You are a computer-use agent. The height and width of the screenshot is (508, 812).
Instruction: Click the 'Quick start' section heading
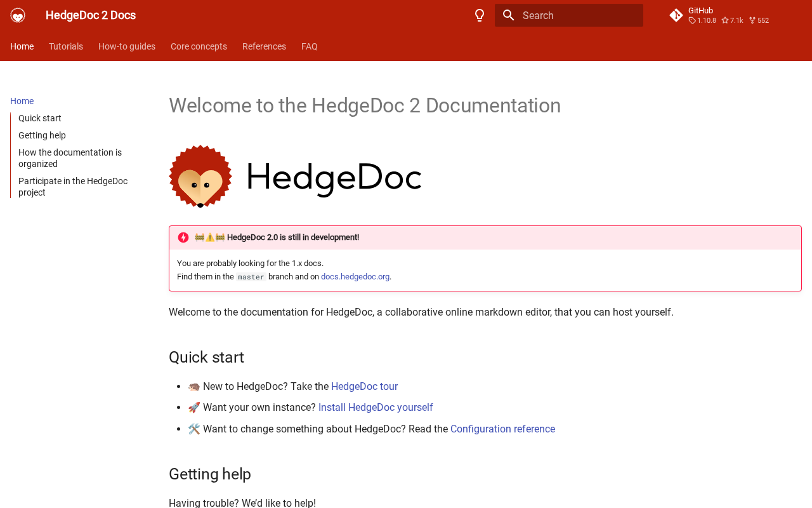tap(206, 358)
